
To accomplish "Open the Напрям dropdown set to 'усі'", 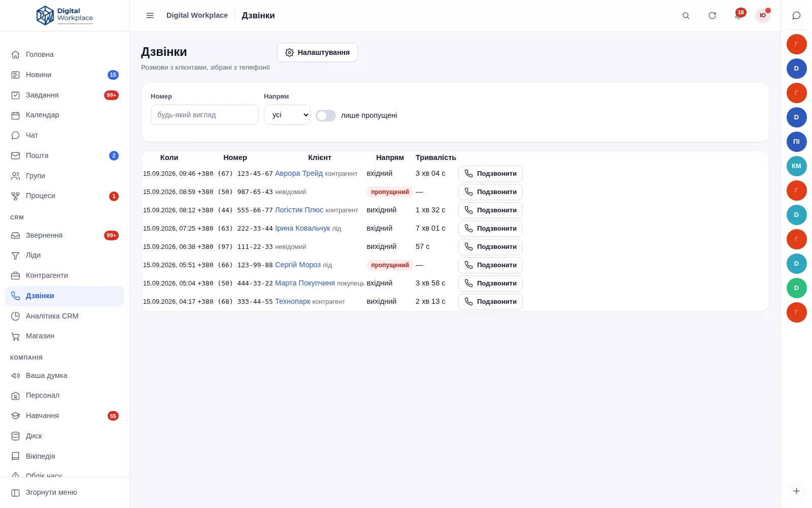I will pos(287,115).
